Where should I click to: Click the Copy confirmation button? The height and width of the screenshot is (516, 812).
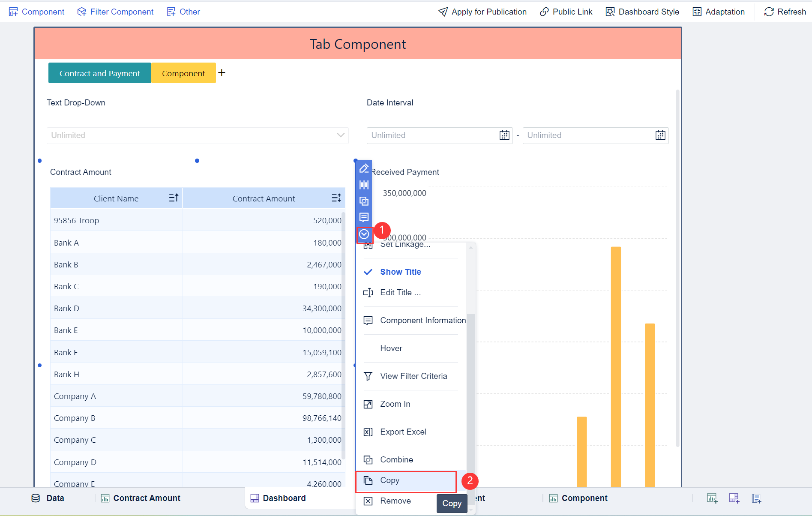pyautogui.click(x=452, y=503)
